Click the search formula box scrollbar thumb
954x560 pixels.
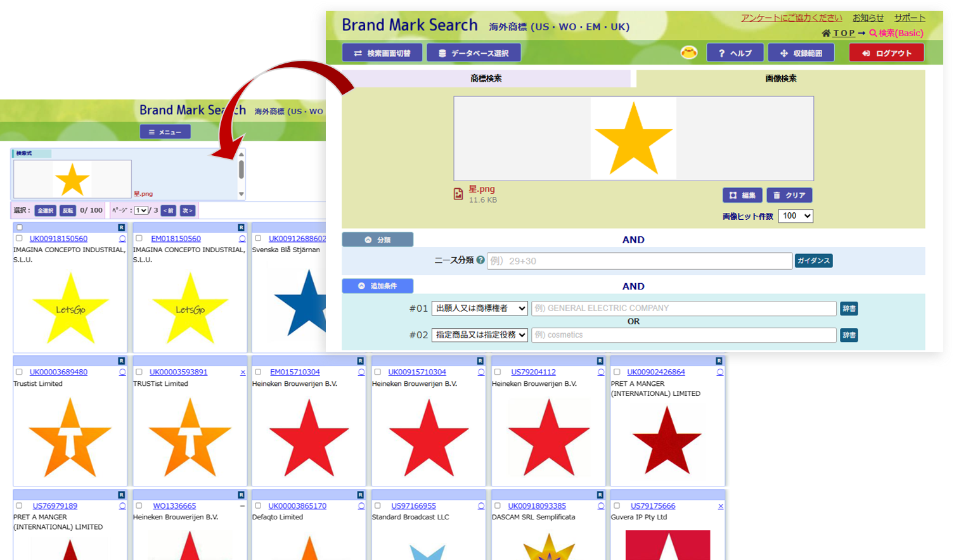[x=242, y=169]
